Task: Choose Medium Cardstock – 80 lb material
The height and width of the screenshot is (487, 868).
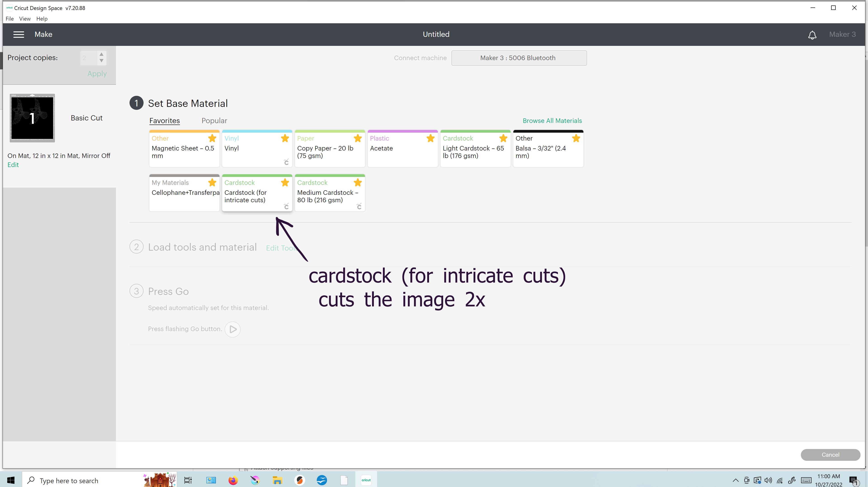Action: click(x=330, y=193)
